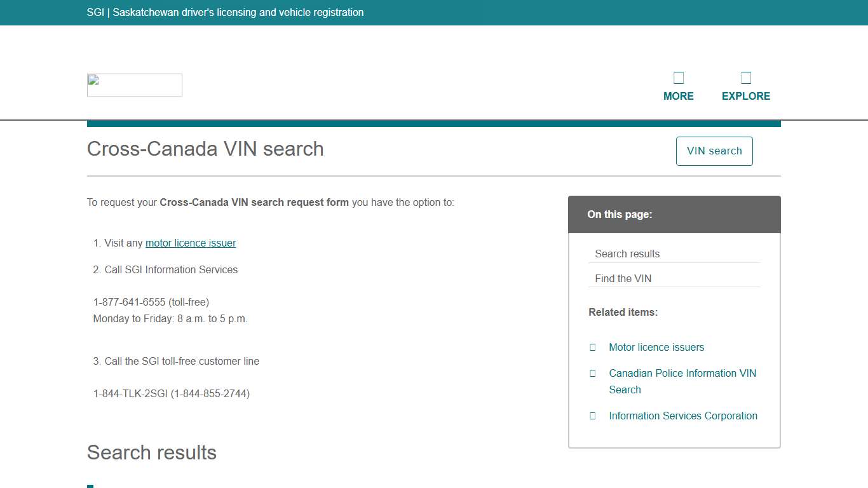Click the SGI banner text at the top
This screenshot has width=868, height=488.
click(x=225, y=12)
